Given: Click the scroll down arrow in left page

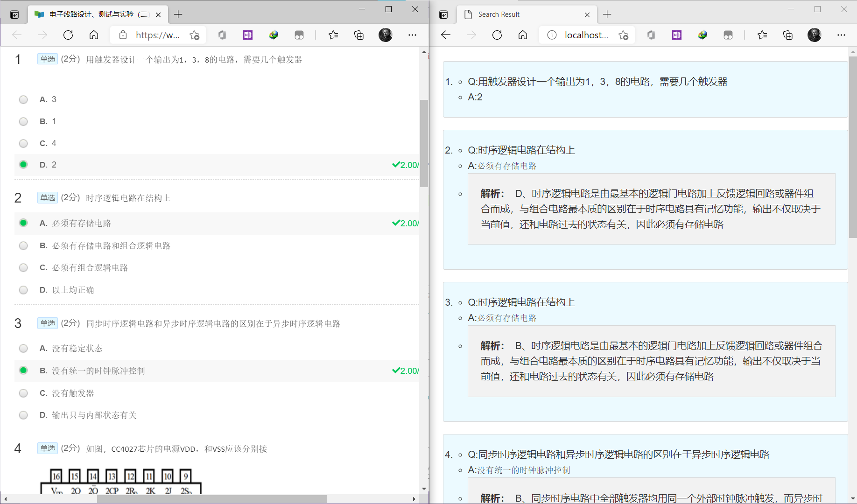Looking at the screenshot, I should (424, 489).
